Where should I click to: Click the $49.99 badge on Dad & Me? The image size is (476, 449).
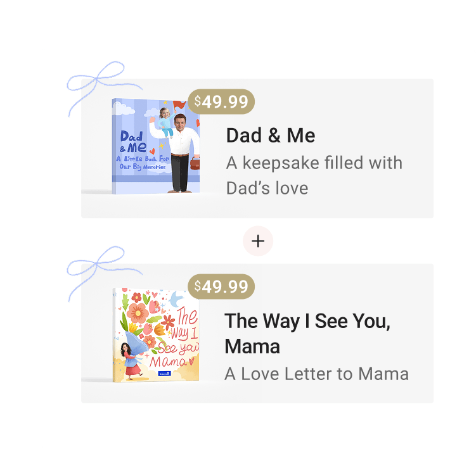click(221, 101)
